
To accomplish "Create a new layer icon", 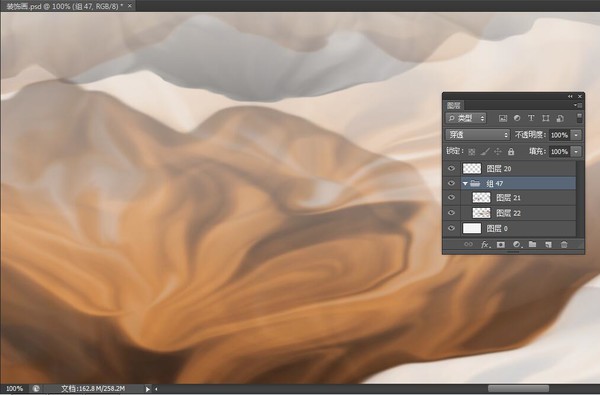I will click(x=548, y=244).
